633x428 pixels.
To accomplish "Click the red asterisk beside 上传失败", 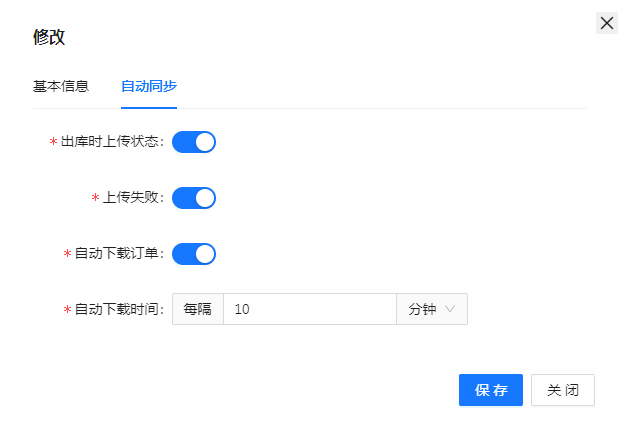I will coord(95,199).
